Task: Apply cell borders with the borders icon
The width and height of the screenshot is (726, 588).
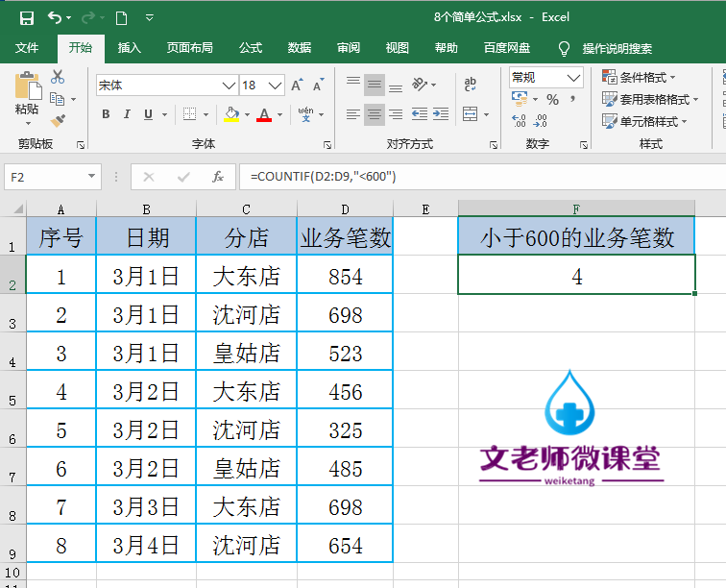Action: coord(189,114)
